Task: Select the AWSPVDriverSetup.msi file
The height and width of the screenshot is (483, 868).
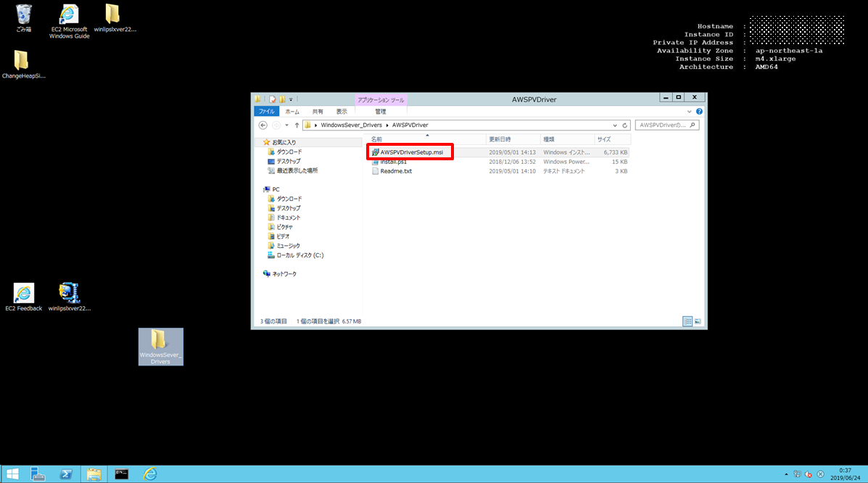Action: coord(411,152)
